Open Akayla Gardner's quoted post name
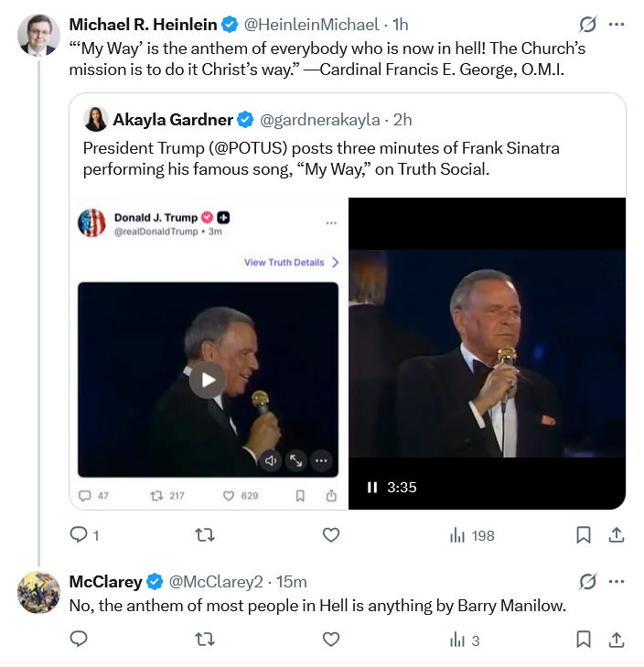 click(174, 119)
